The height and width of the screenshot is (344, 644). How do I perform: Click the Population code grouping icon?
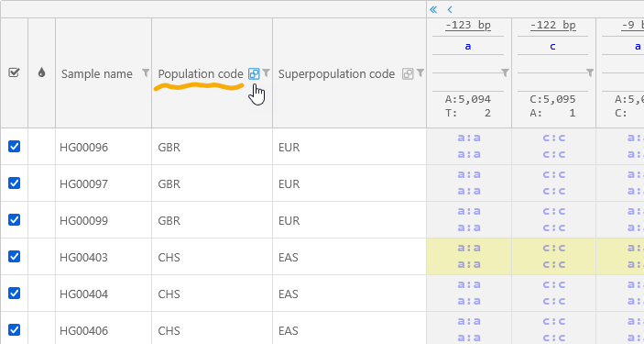pos(254,74)
